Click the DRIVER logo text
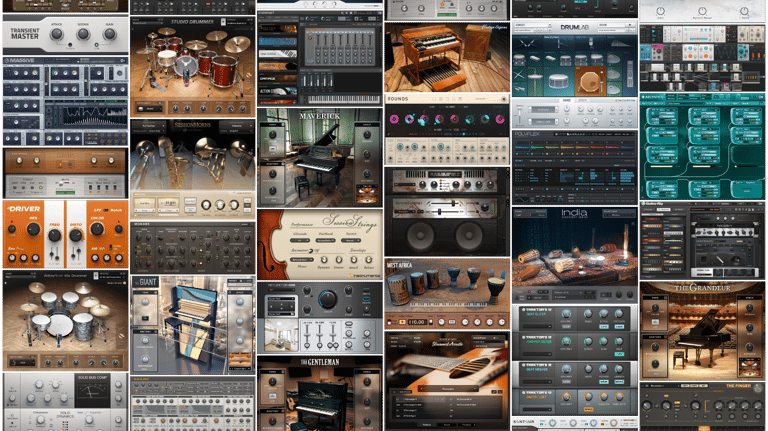The image size is (768, 431). 24,209
